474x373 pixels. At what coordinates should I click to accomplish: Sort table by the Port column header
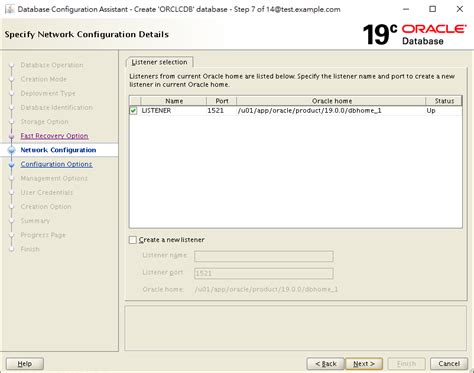click(222, 101)
